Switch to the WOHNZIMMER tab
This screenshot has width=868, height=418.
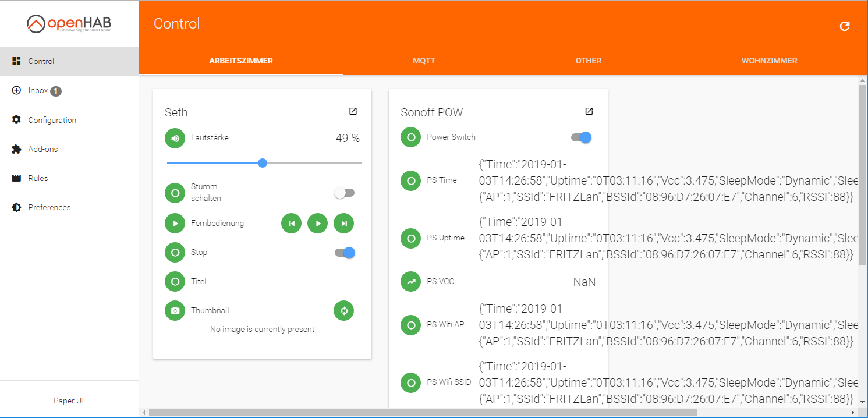tap(769, 61)
